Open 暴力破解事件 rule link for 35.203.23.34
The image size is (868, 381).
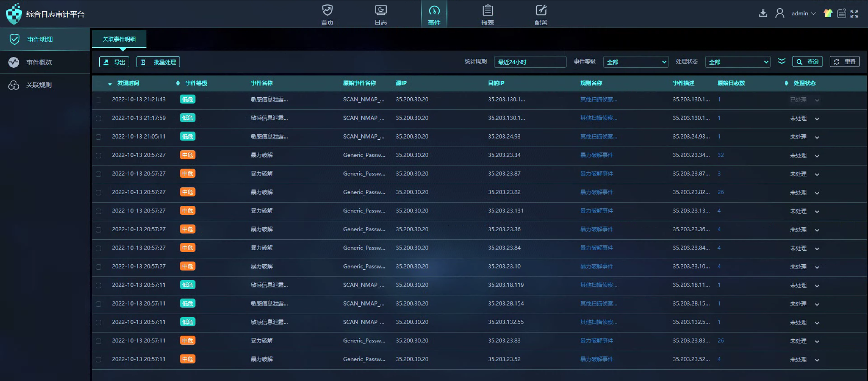tap(597, 155)
